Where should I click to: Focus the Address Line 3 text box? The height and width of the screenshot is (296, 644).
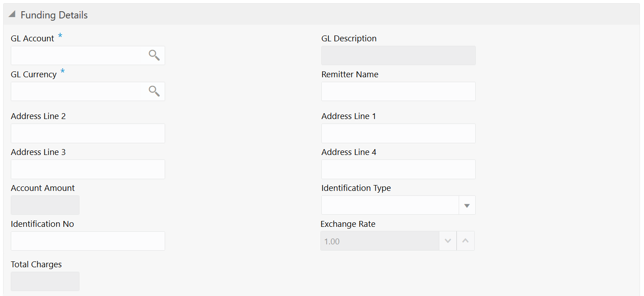pyautogui.click(x=88, y=169)
